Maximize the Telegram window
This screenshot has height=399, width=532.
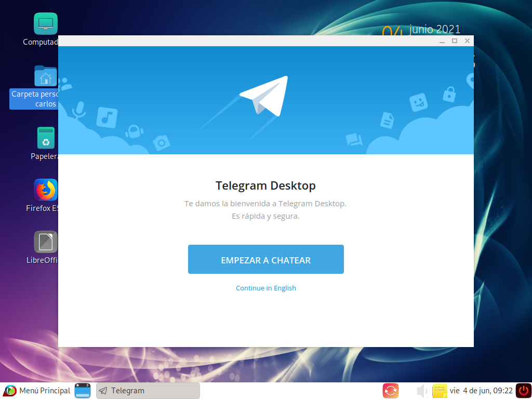click(x=455, y=41)
